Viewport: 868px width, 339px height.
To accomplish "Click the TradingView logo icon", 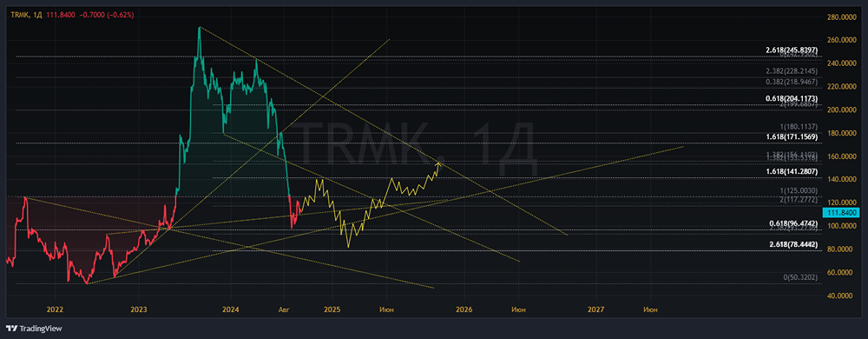I will click(x=11, y=329).
